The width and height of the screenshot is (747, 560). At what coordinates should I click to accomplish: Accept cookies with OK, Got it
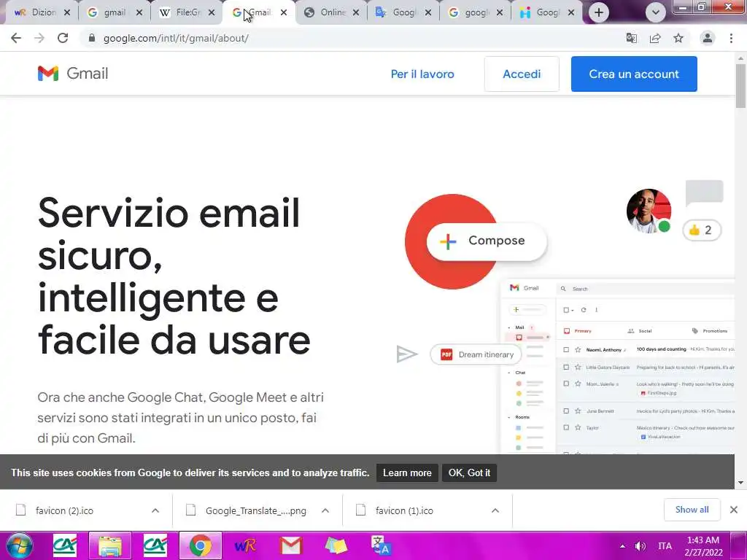pos(469,472)
